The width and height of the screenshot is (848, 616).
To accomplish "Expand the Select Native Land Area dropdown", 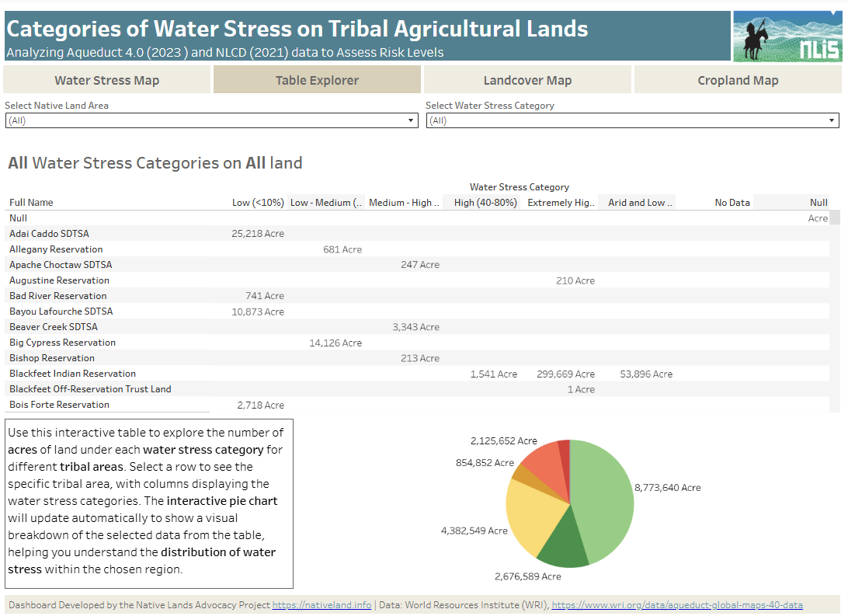I will click(x=211, y=120).
